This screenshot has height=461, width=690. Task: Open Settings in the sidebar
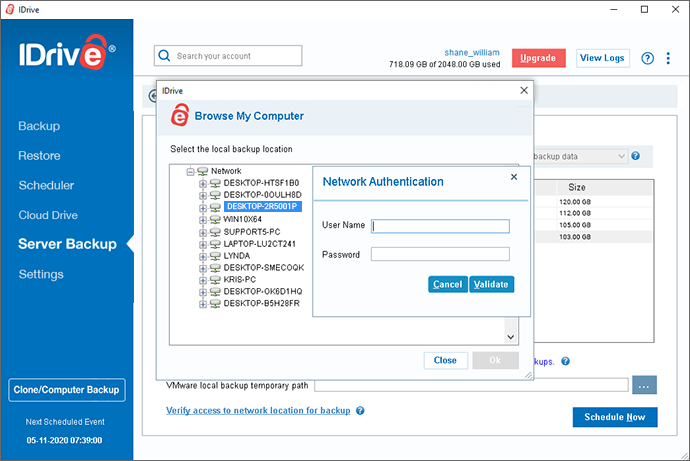point(41,274)
